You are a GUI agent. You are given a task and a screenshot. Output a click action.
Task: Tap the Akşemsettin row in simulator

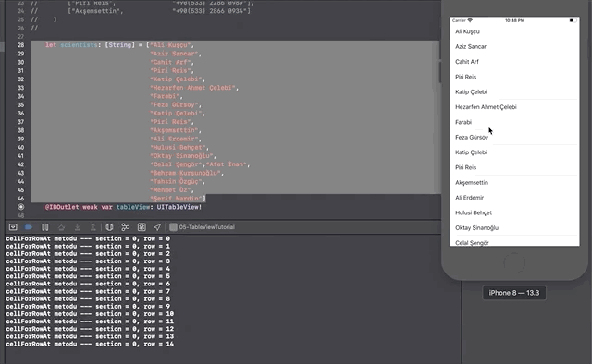click(514, 183)
